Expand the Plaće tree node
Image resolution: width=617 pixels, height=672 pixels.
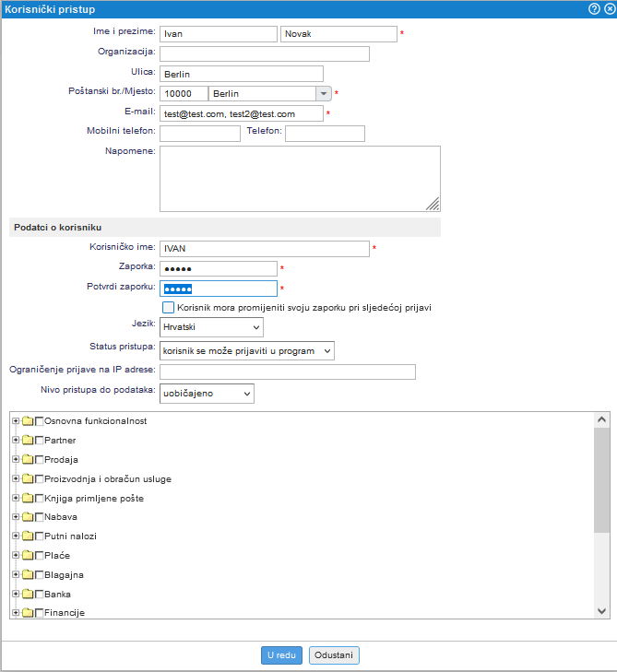tap(16, 556)
